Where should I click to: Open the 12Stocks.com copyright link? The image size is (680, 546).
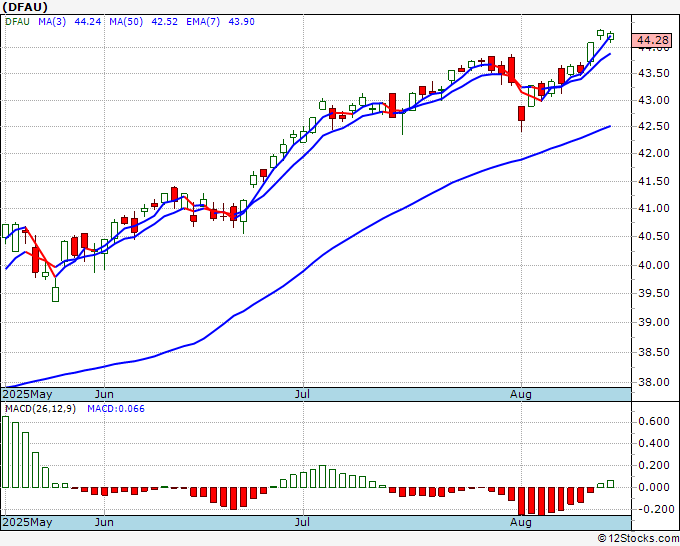(x=638, y=538)
